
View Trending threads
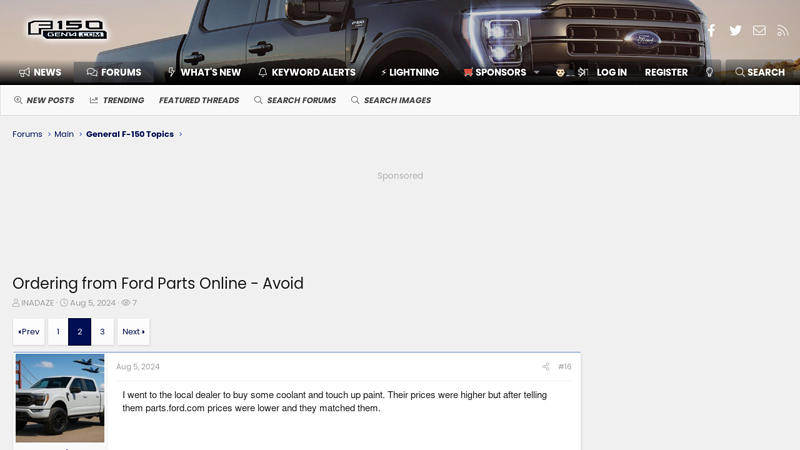[117, 101]
